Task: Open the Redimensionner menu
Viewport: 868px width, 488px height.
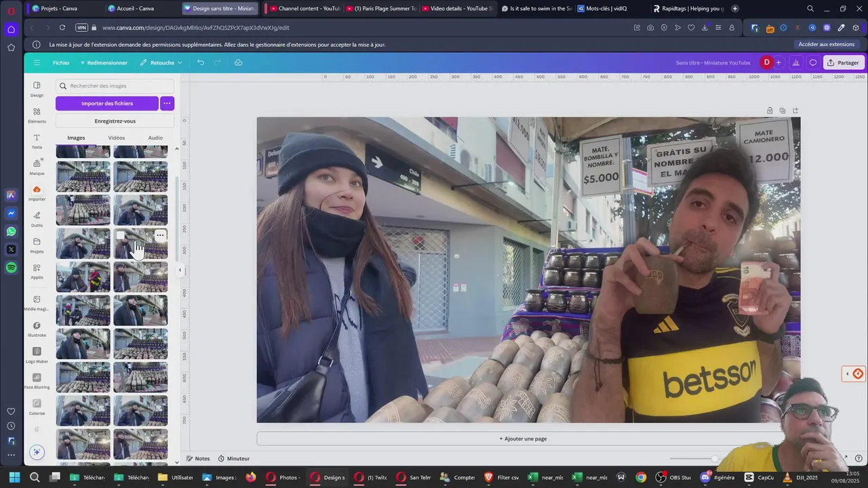Action: 104,62
